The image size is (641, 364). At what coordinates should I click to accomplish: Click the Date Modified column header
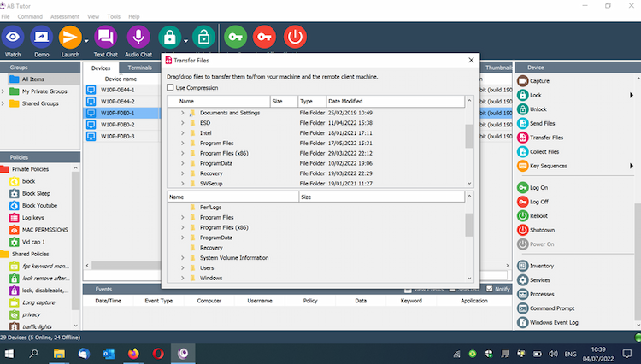(x=344, y=101)
